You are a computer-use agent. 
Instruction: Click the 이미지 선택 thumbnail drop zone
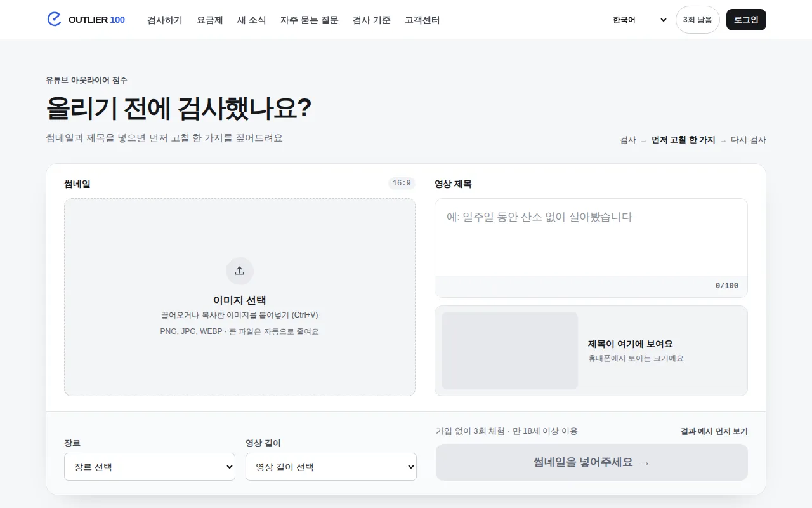click(x=240, y=297)
